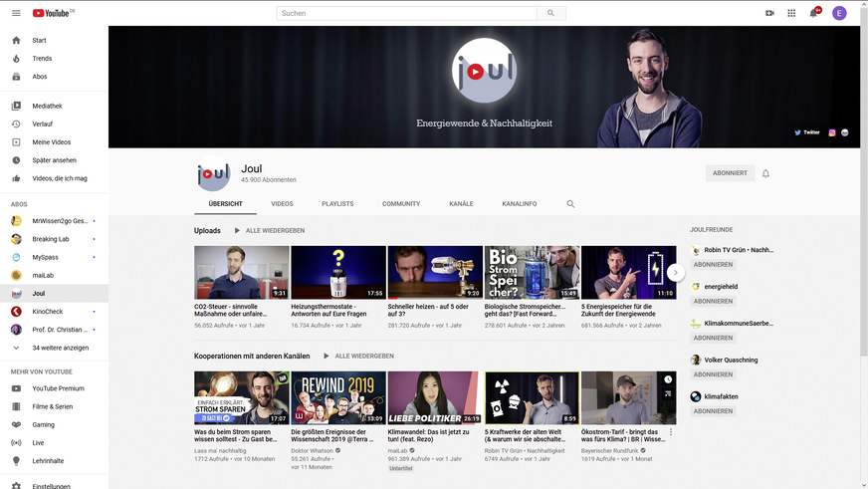Go to Trends in the sidebar
This screenshot has width=868, height=489.
pos(42,59)
